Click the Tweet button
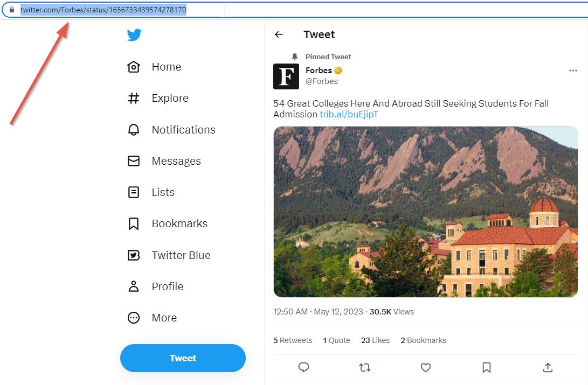 click(183, 358)
